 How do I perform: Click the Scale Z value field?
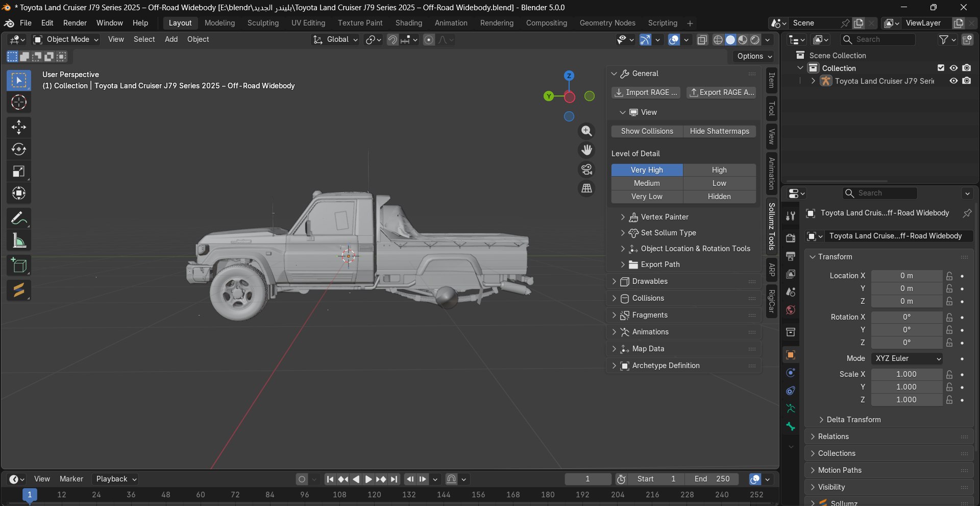point(906,400)
